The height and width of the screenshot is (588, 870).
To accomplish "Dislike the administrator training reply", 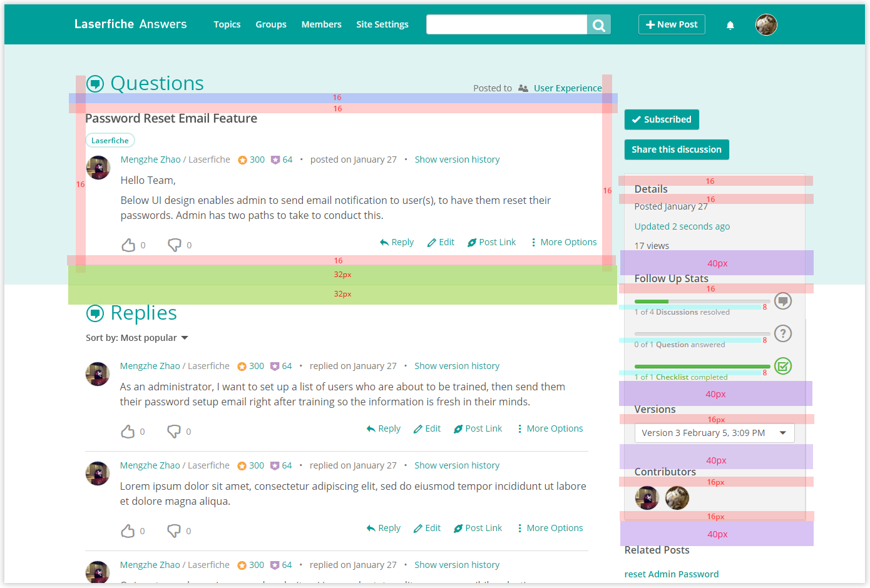I will pyautogui.click(x=174, y=432).
